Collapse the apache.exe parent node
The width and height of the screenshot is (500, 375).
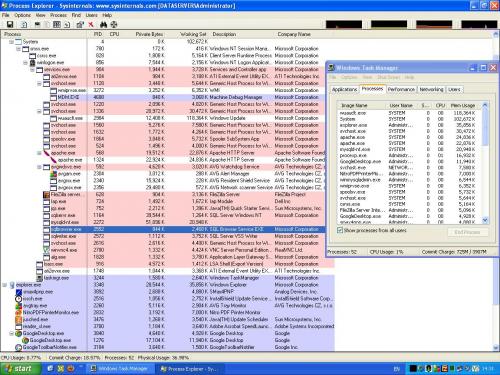(39, 153)
